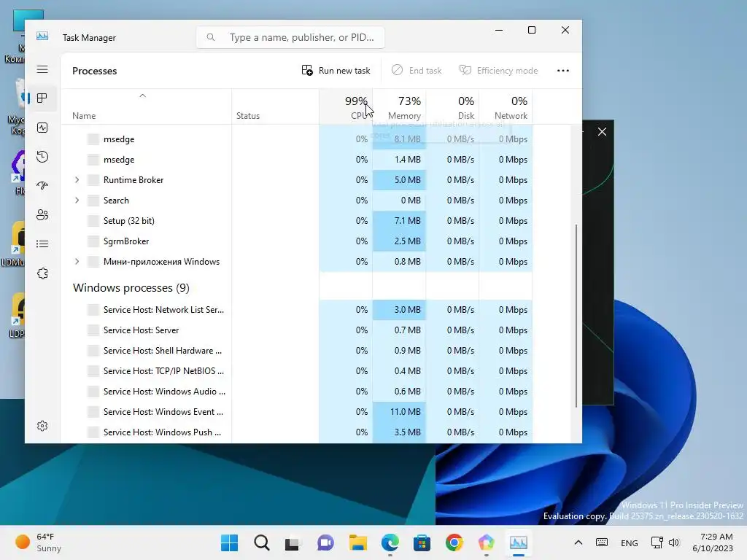
Task: Click the Task Manager taskbar icon
Action: pos(519,542)
